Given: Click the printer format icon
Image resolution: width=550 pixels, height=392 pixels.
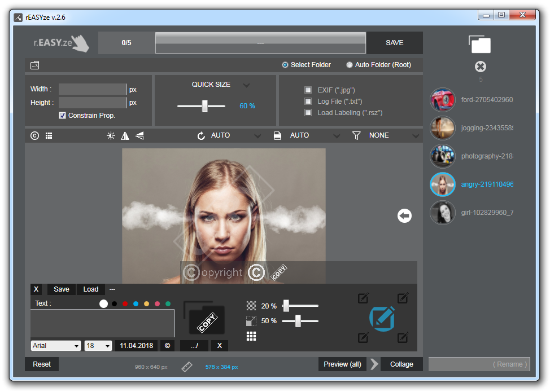Looking at the screenshot, I should pyautogui.click(x=277, y=135).
